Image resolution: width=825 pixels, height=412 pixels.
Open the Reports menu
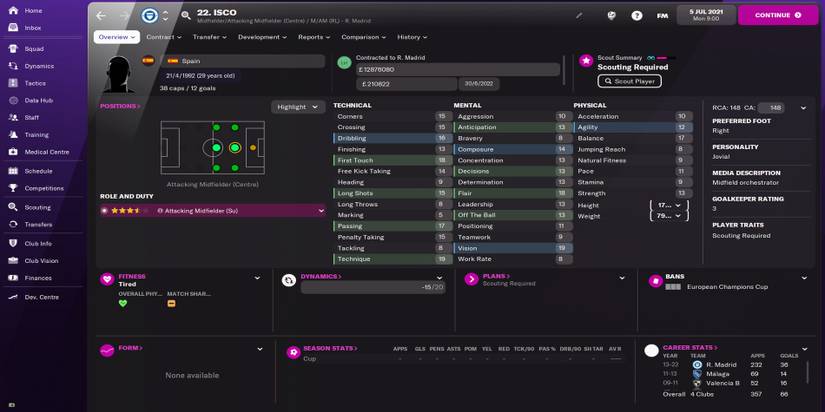pos(314,37)
